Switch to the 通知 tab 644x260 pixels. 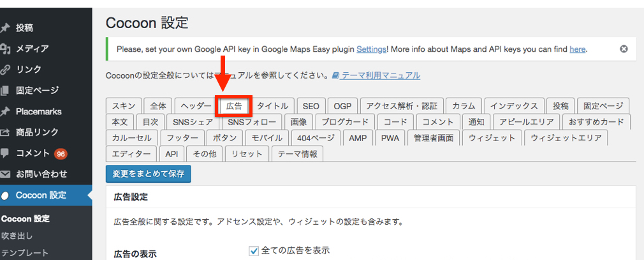point(476,122)
